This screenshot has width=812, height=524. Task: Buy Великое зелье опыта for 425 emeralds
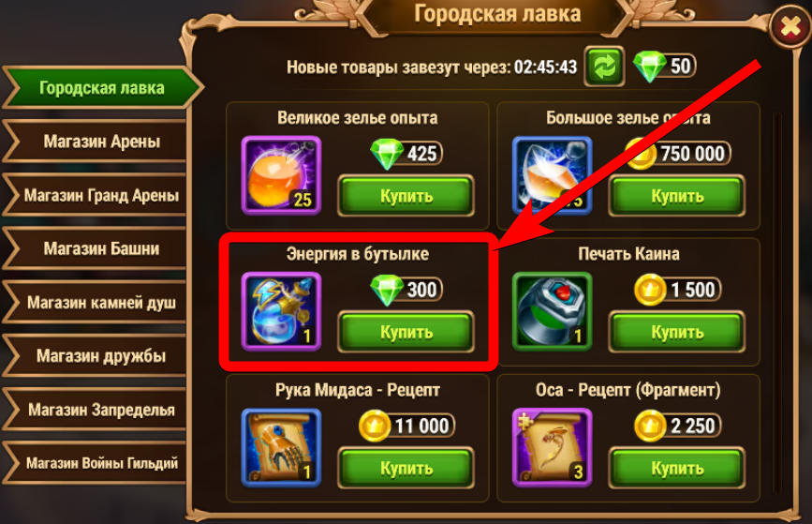406,195
